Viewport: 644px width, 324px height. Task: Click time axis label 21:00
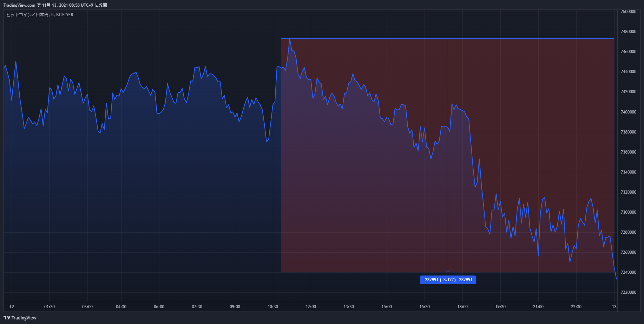coord(538,307)
